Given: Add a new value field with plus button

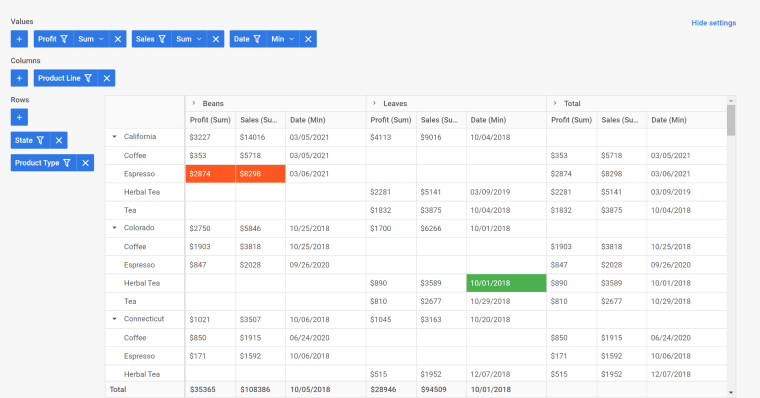Looking at the screenshot, I should 19,39.
